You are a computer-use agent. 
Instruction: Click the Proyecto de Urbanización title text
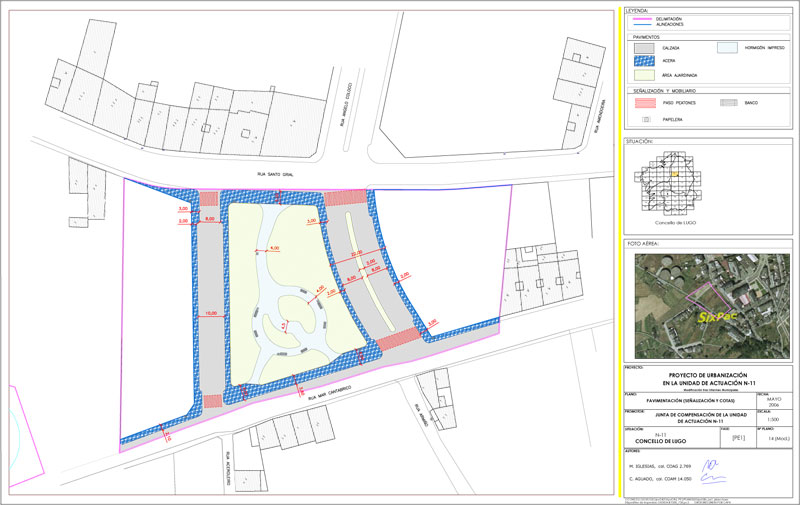tap(710, 375)
